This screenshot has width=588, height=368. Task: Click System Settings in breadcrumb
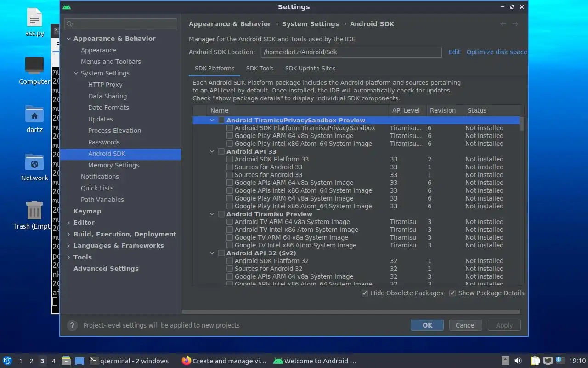point(310,24)
